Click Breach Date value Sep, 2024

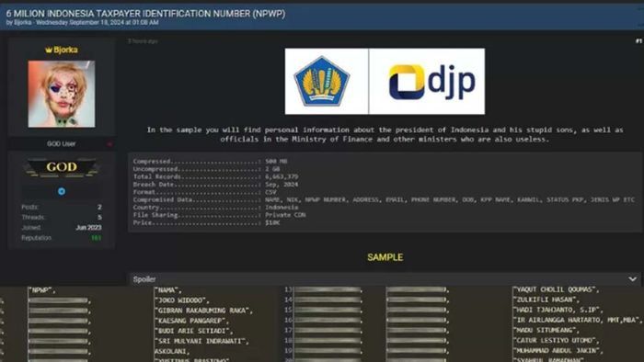click(x=282, y=185)
